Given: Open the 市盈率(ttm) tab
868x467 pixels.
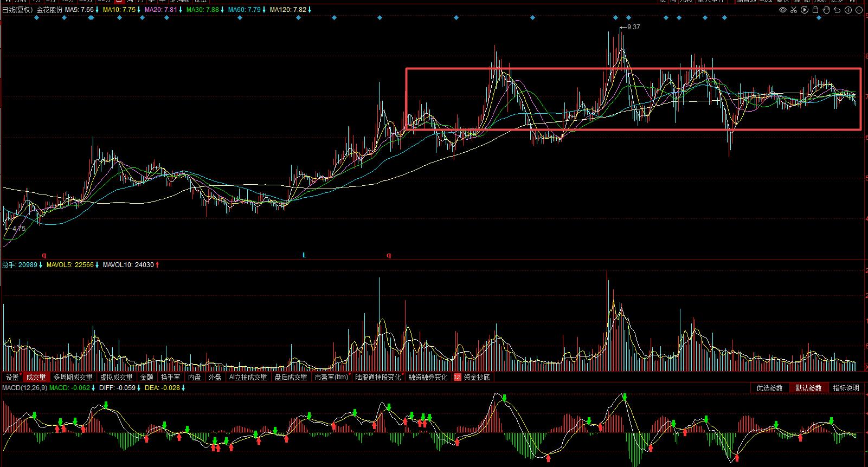Looking at the screenshot, I should pos(331,377).
